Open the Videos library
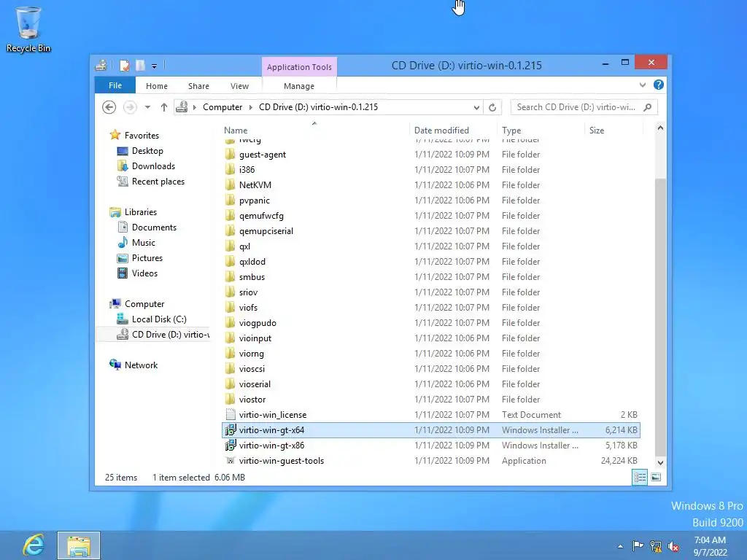The image size is (747, 560). click(x=144, y=273)
